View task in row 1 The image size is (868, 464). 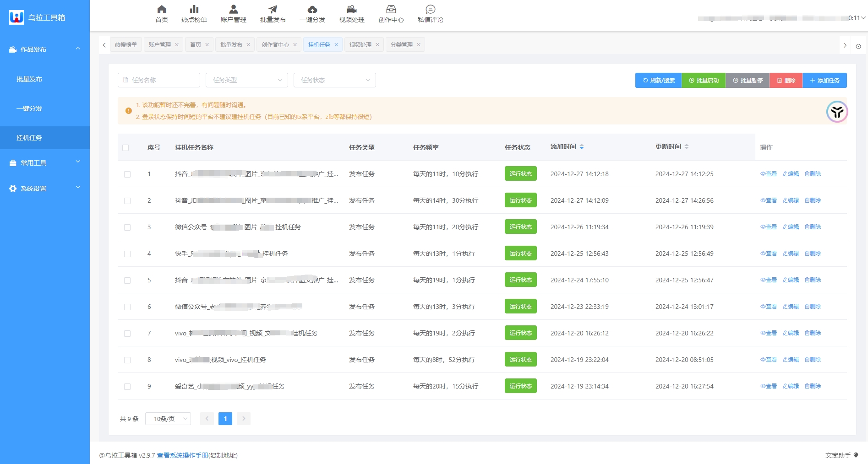(x=769, y=174)
